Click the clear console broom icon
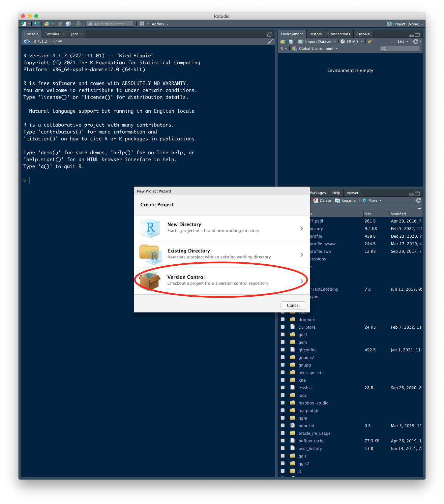Viewport: 444px width, 504px height. [270, 42]
